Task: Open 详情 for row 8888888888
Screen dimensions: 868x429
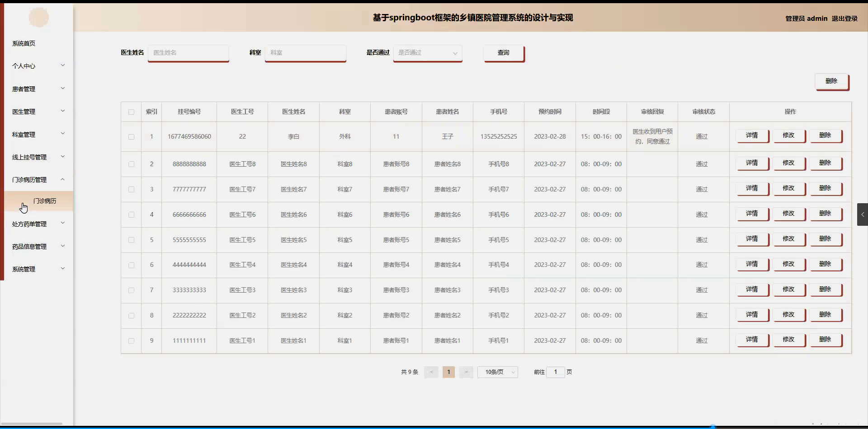Action: click(752, 163)
